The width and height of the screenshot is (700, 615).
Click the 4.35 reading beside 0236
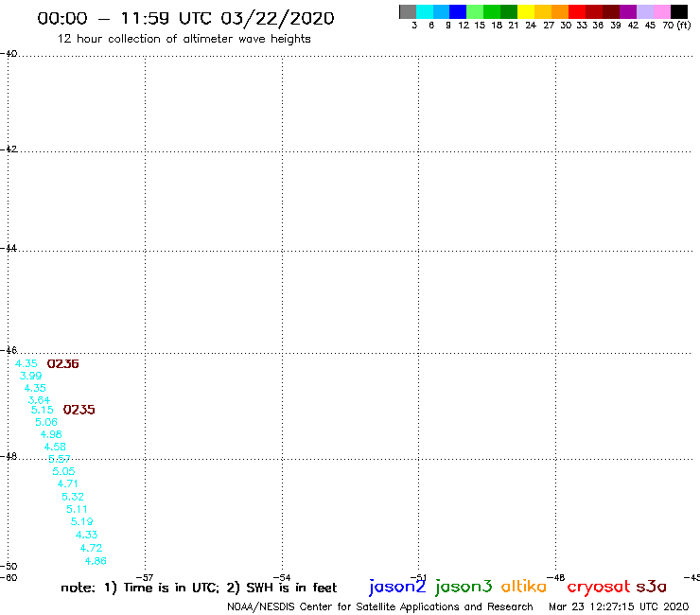[26, 363]
